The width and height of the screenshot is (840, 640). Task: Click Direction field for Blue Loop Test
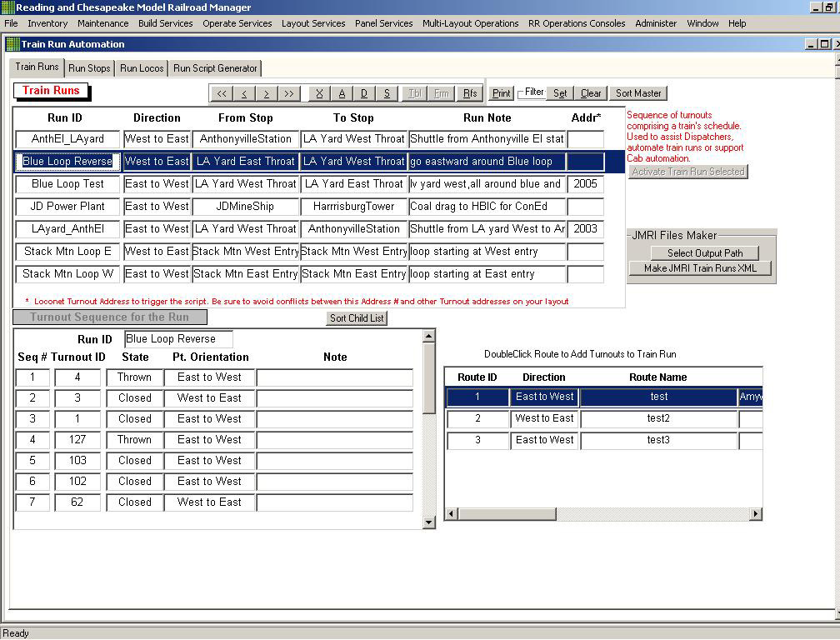click(x=157, y=184)
